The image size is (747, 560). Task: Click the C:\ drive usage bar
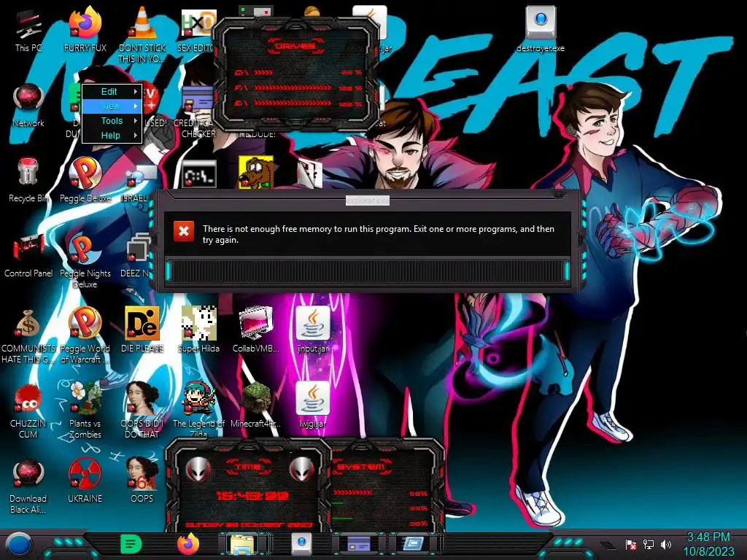point(263,72)
